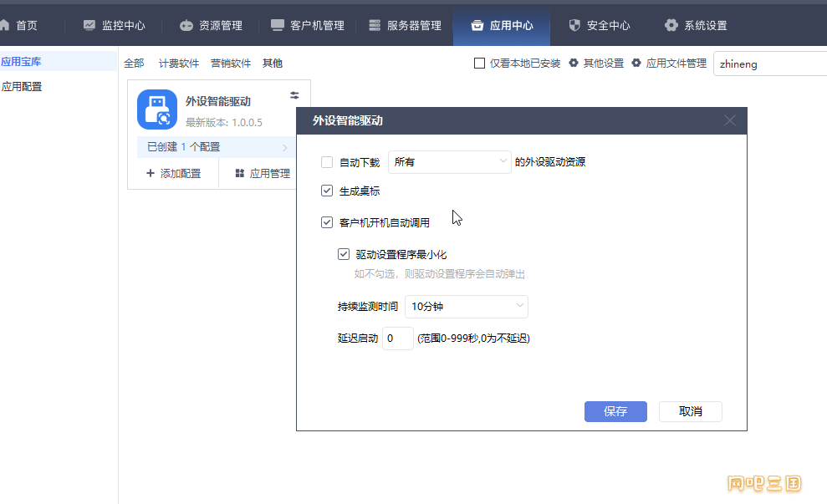
Task: Enable the 自动下载 checkbox
Action: (327, 162)
